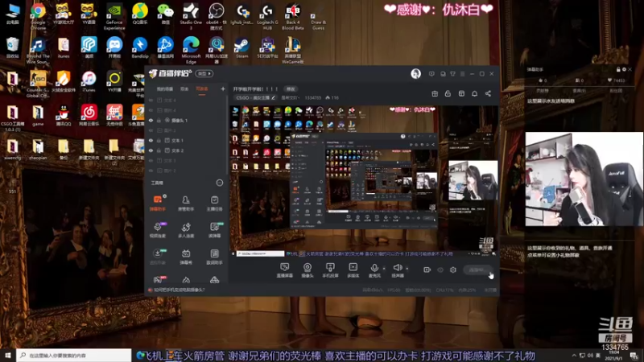This screenshot has height=362, width=644.
Task: Open the 视频连麦 tool in toolbox
Action: pyautogui.click(x=158, y=230)
